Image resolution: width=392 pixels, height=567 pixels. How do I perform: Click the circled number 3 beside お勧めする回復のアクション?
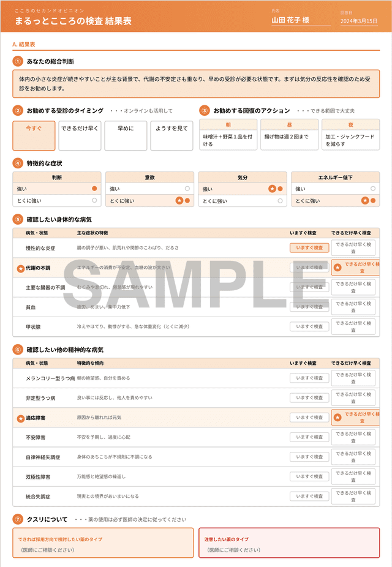(x=205, y=110)
